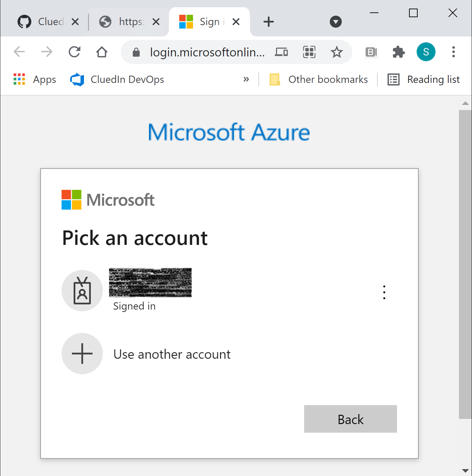Screen dimensions: 472x476
Task: Open Chrome's three-dot main menu
Action: [453, 52]
